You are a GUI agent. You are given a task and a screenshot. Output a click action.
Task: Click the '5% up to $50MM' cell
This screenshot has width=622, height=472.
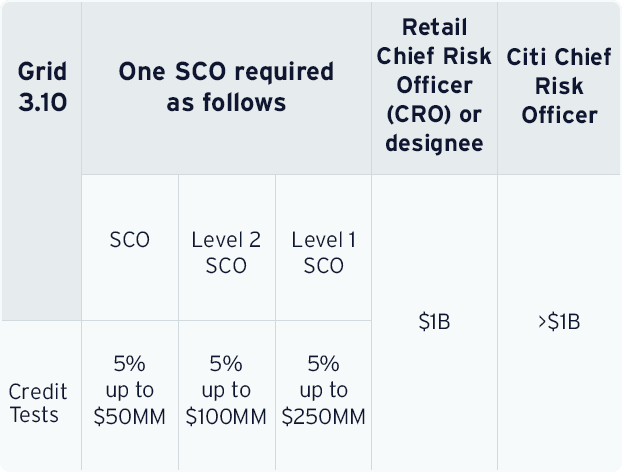[x=130, y=390]
